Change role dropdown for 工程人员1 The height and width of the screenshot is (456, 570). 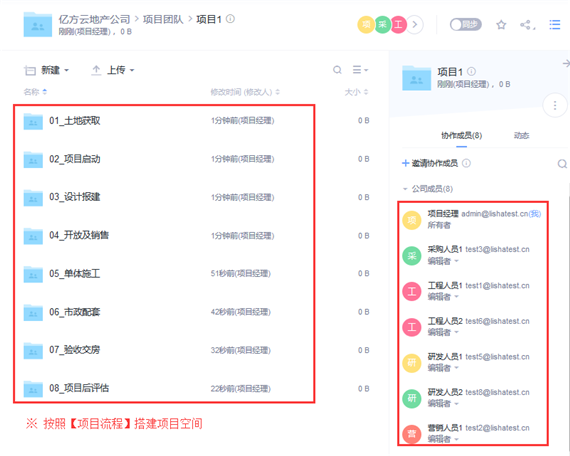[443, 297]
